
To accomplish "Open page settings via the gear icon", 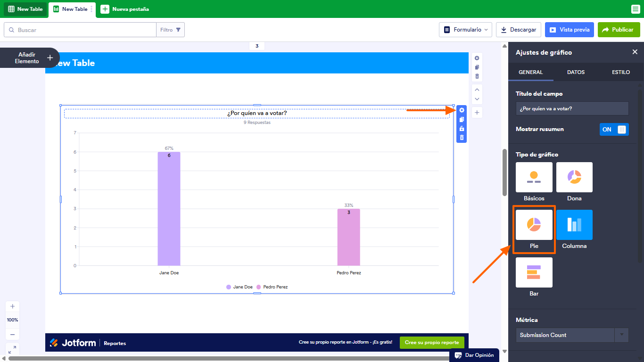I will (x=477, y=58).
